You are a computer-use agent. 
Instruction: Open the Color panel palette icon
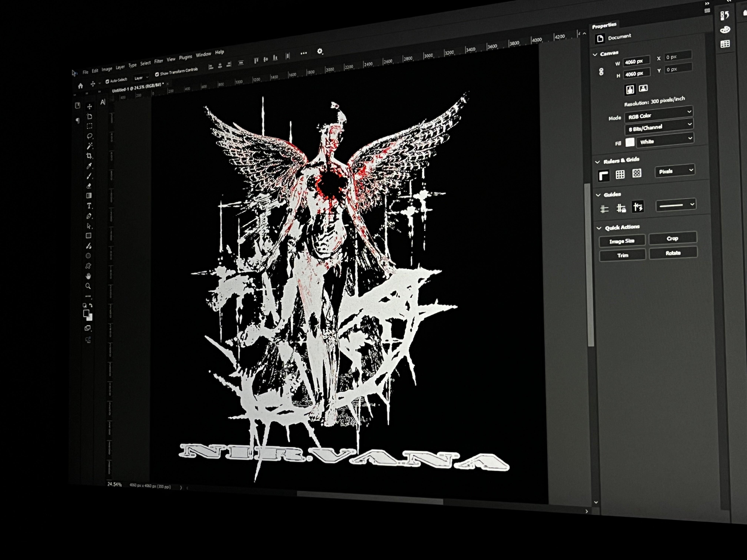[725, 30]
